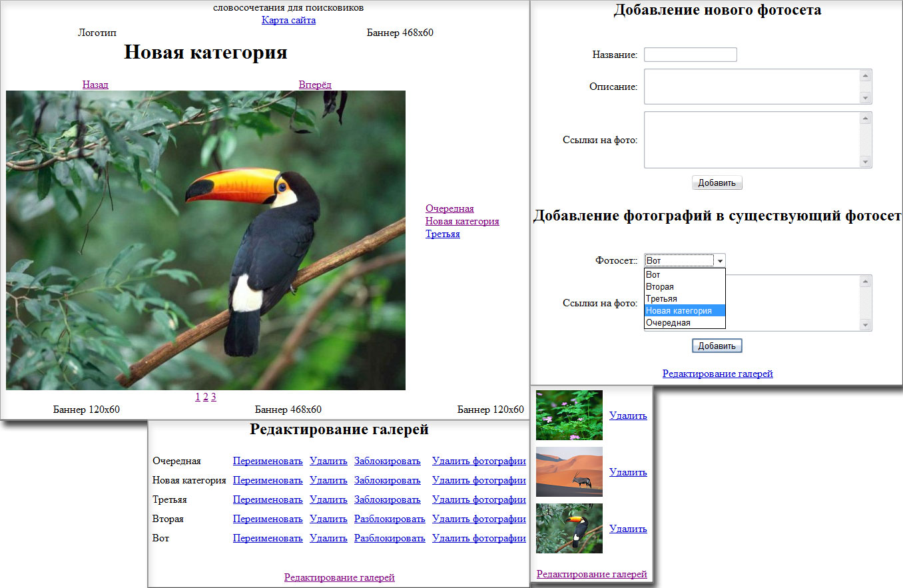Click Разблокировать for the Вторая gallery
The height and width of the screenshot is (588, 903).
click(390, 518)
